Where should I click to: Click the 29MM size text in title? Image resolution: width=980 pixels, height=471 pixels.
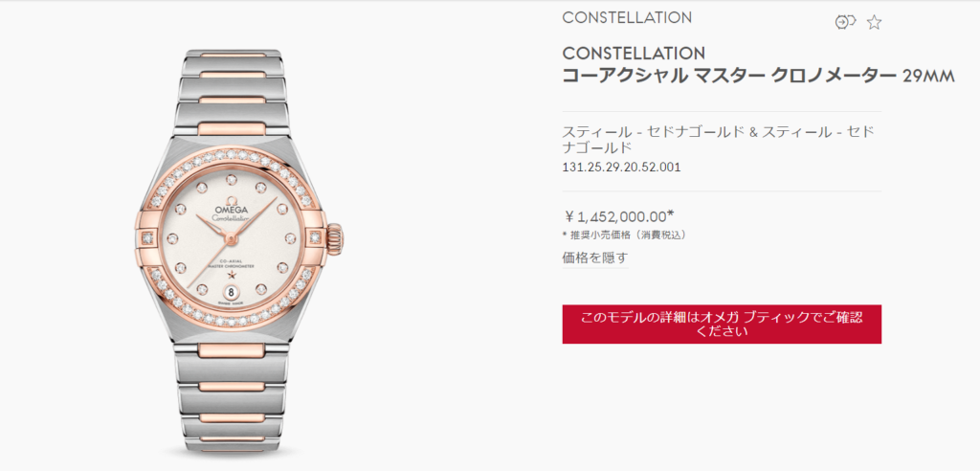(x=927, y=77)
